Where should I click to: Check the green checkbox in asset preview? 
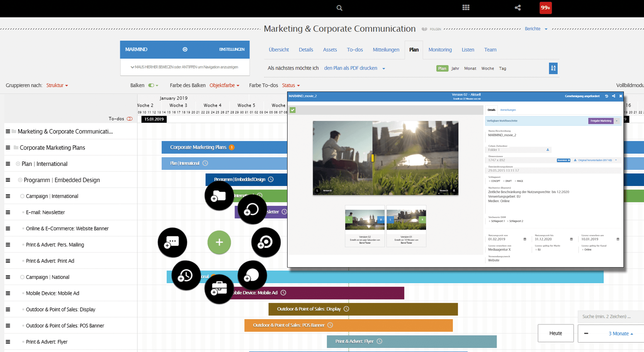tap(292, 110)
